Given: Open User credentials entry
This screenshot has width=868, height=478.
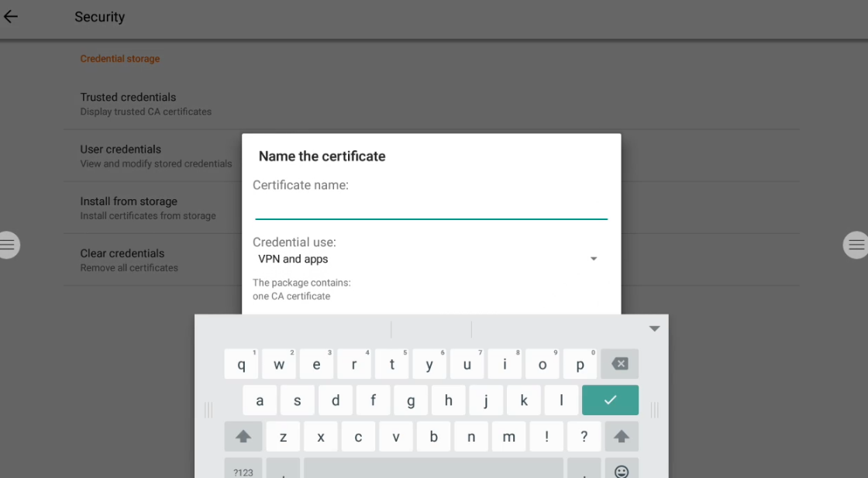Looking at the screenshot, I should point(120,156).
